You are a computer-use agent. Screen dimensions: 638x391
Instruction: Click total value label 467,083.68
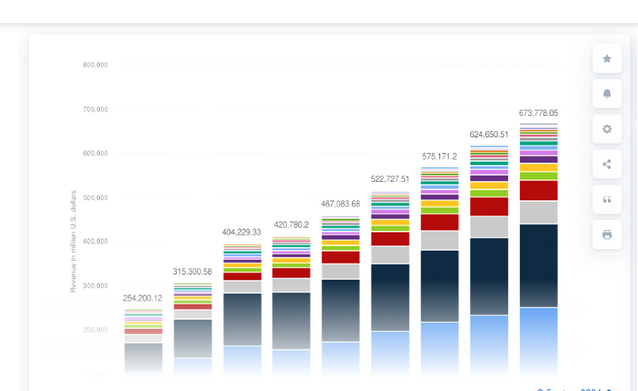coord(341,203)
